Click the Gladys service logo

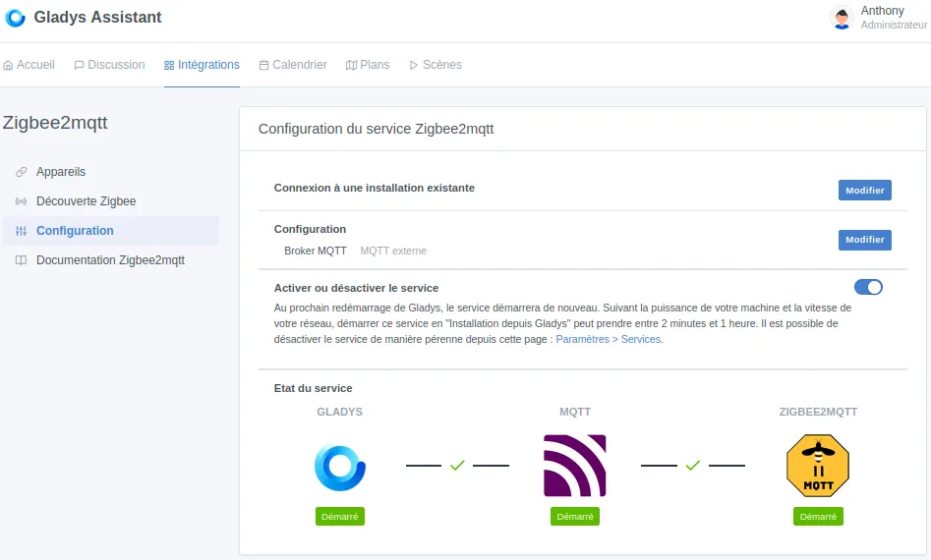[x=339, y=468]
